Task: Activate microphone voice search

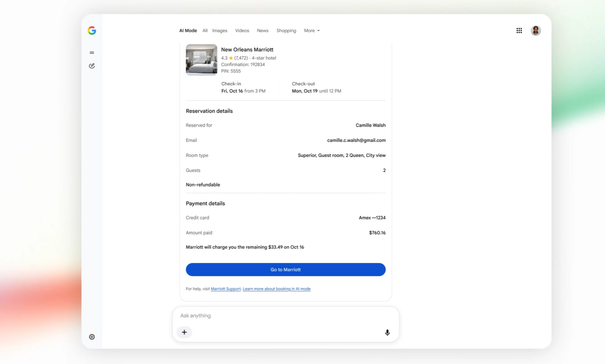Action: click(x=387, y=332)
